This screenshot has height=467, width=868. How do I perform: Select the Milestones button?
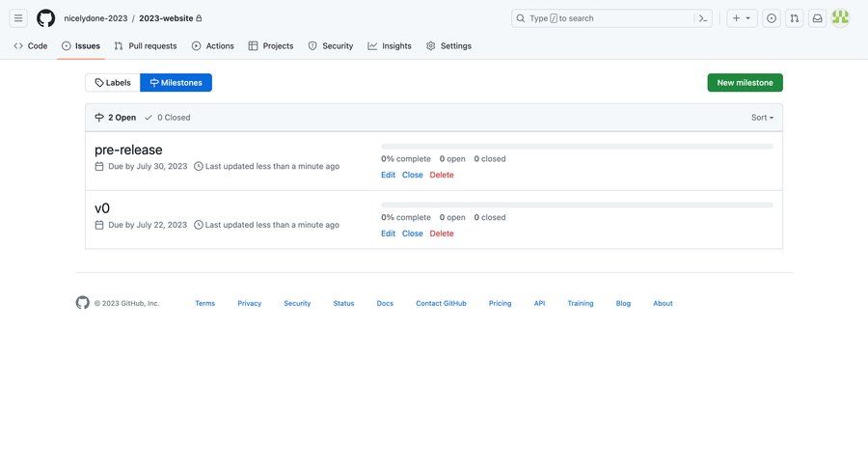176,83
